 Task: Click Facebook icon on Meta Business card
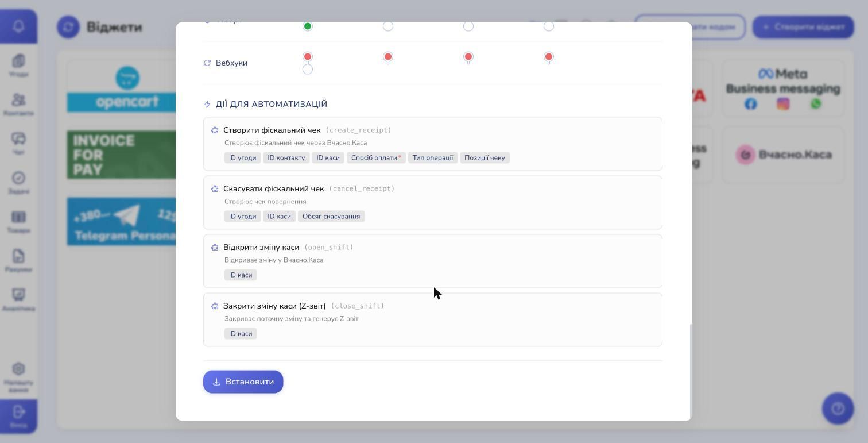pyautogui.click(x=751, y=104)
